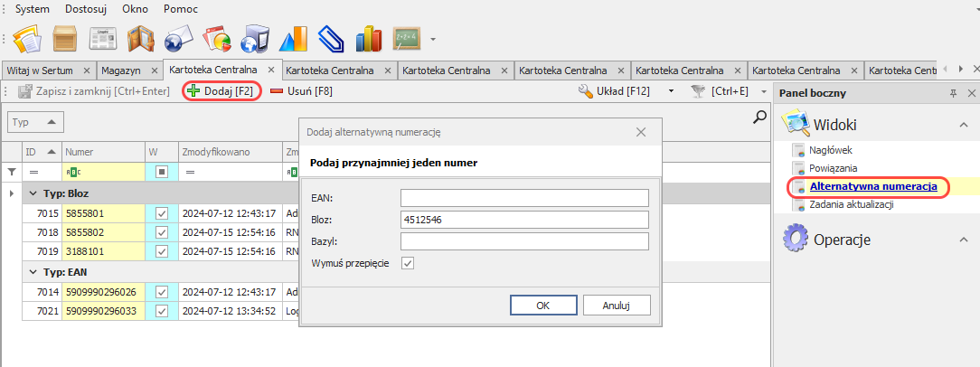Screen dimensions: 980x367
Task: Click into the EAN input field
Action: 524,198
